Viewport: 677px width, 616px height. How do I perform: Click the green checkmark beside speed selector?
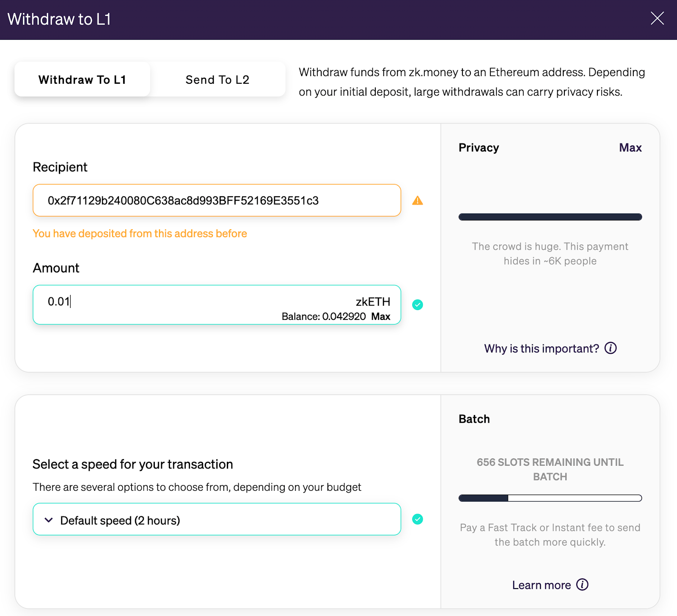(418, 519)
